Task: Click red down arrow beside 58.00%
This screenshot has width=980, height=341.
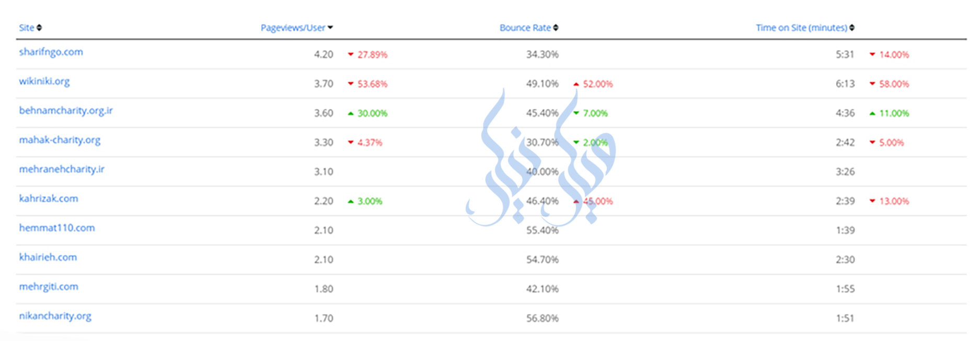Action: [x=872, y=84]
